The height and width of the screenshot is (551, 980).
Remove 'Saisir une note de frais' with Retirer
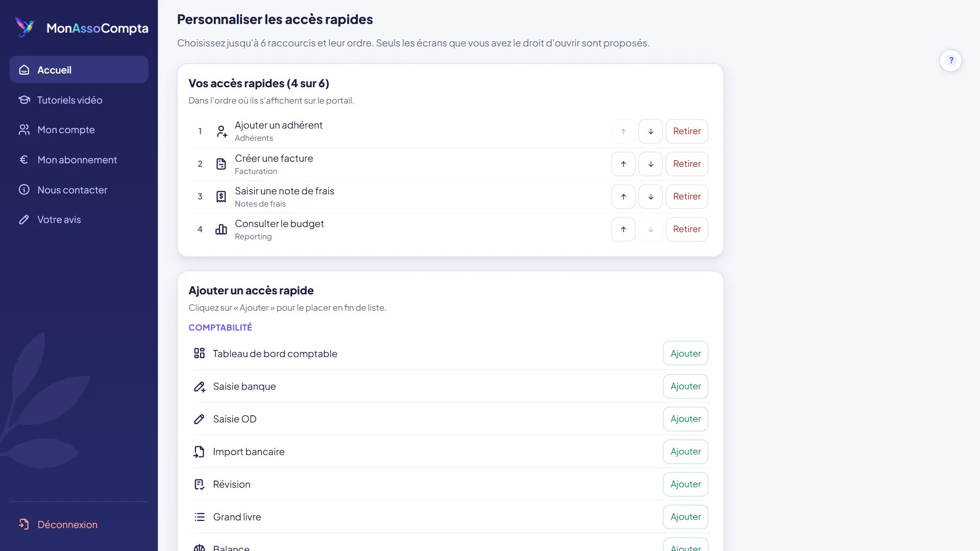point(687,196)
